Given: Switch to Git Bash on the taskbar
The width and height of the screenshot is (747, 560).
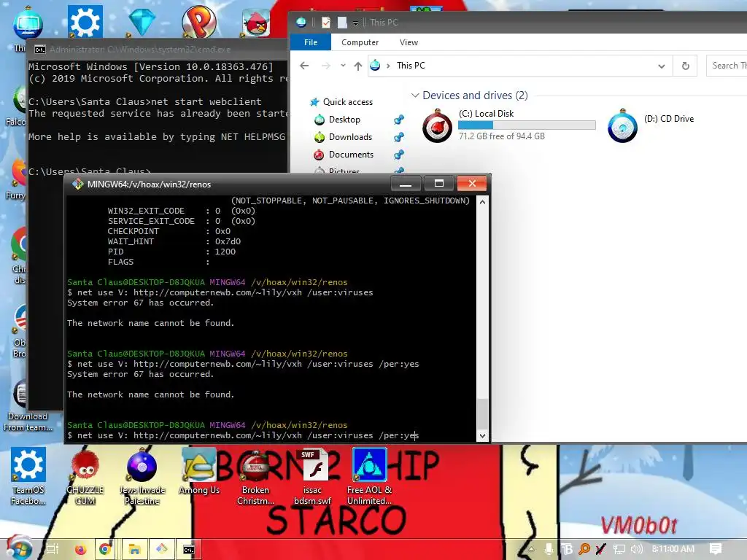Looking at the screenshot, I should click(161, 549).
